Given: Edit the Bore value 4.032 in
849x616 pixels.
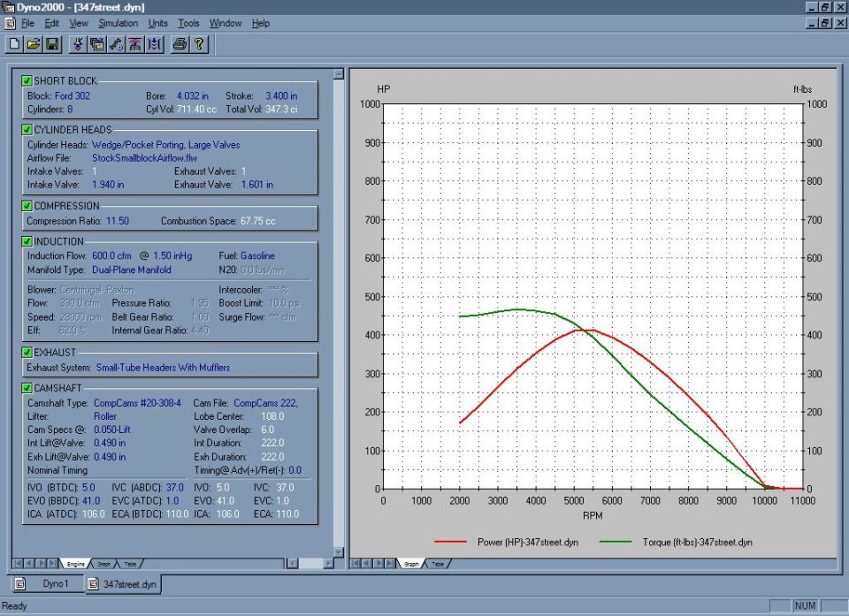Looking at the screenshot, I should coord(192,95).
